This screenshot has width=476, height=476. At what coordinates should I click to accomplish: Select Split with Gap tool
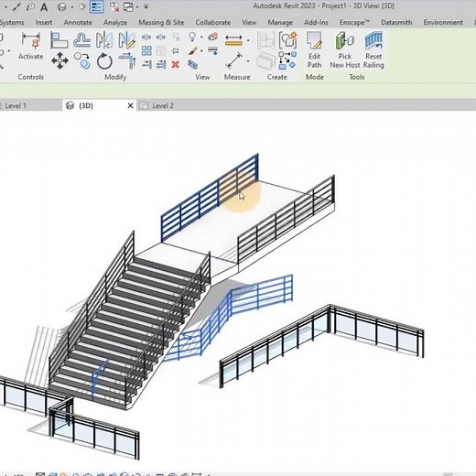click(x=160, y=38)
